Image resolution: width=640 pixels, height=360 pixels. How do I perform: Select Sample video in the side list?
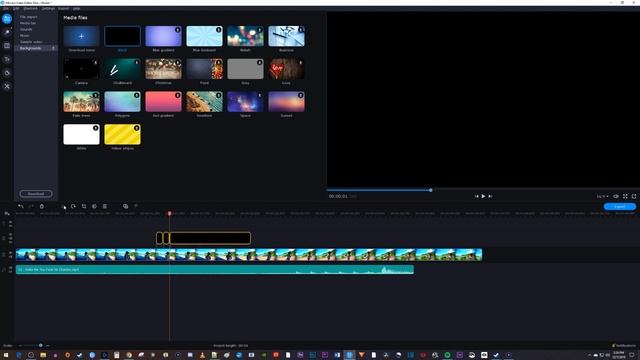click(31, 42)
